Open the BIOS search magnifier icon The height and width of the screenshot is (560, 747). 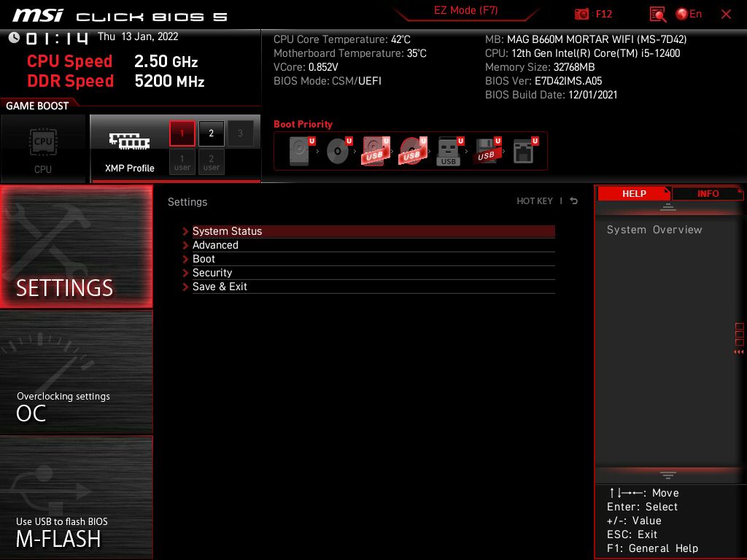point(658,15)
